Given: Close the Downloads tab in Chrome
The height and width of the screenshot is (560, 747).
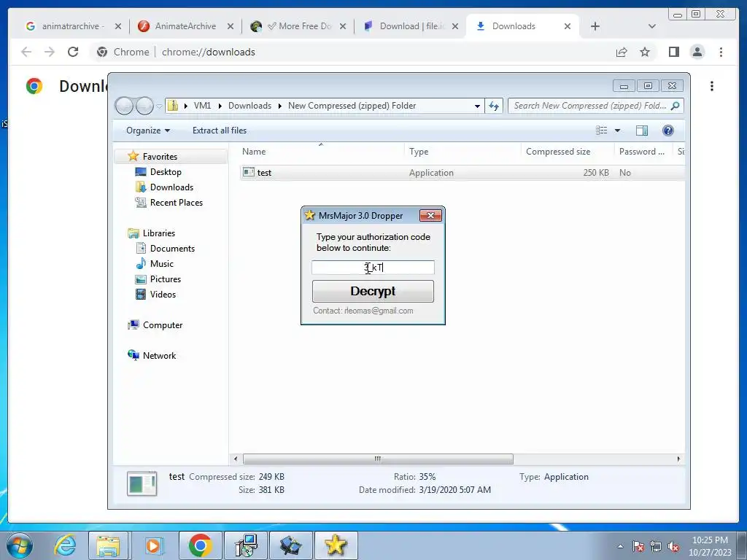Looking at the screenshot, I should pos(568,26).
